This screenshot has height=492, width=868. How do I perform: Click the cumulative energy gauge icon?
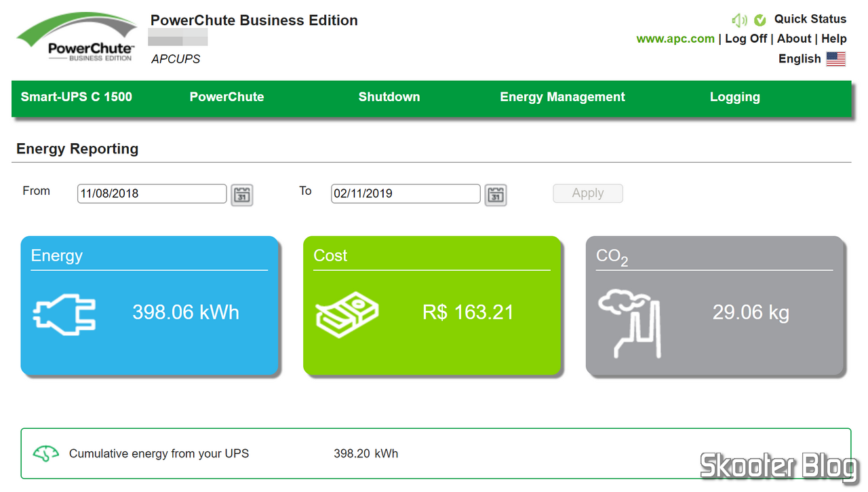coord(45,453)
